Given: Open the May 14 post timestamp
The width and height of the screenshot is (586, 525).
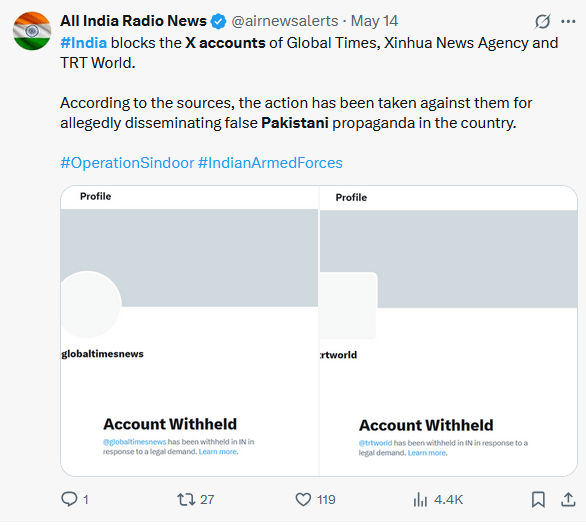Looking at the screenshot, I should (x=374, y=21).
